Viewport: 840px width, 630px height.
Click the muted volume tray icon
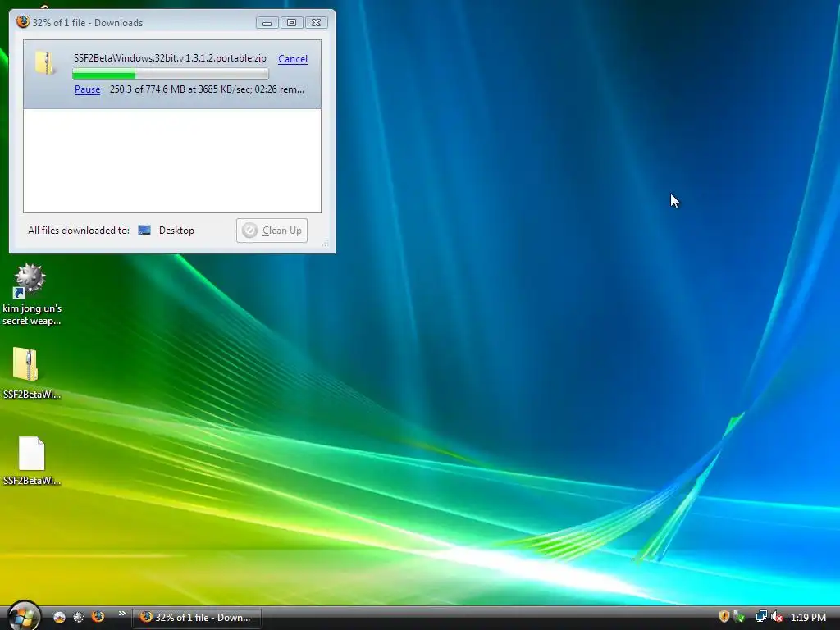pos(776,617)
